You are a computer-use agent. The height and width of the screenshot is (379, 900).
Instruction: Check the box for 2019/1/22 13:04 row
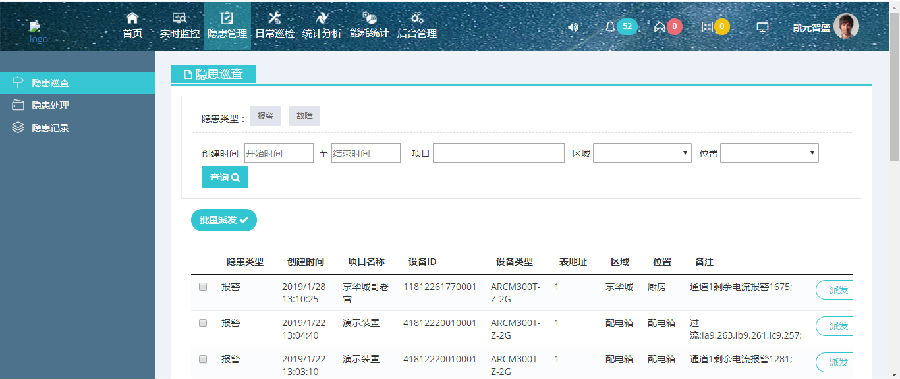203,323
